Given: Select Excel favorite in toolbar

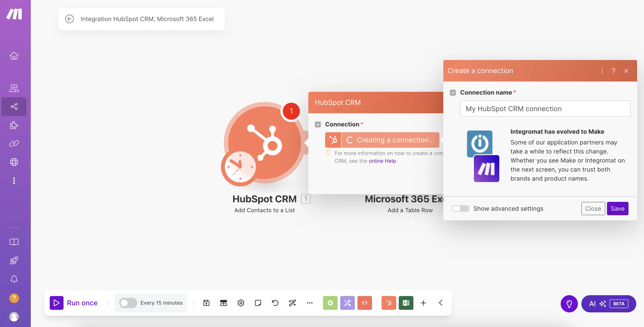Looking at the screenshot, I should pos(406,303).
